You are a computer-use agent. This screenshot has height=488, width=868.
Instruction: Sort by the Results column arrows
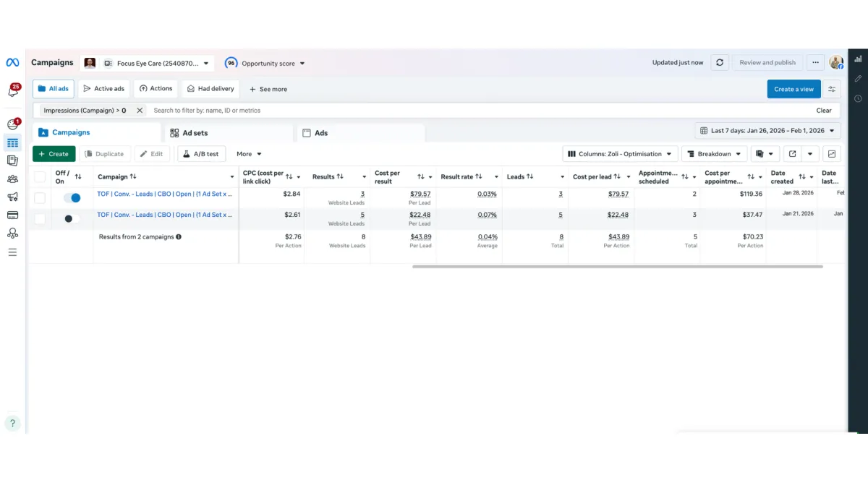click(x=340, y=176)
